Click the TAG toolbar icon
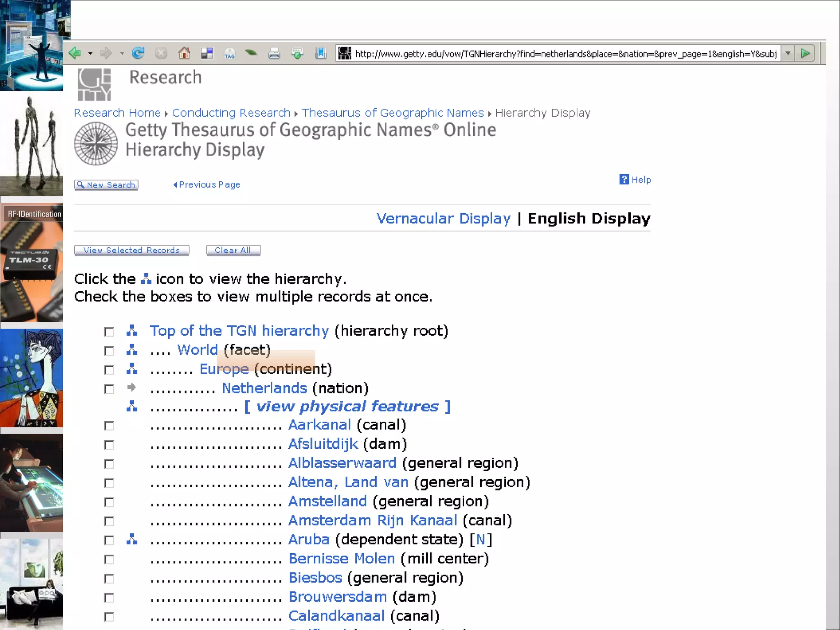The width and height of the screenshot is (840, 630). tap(229, 53)
